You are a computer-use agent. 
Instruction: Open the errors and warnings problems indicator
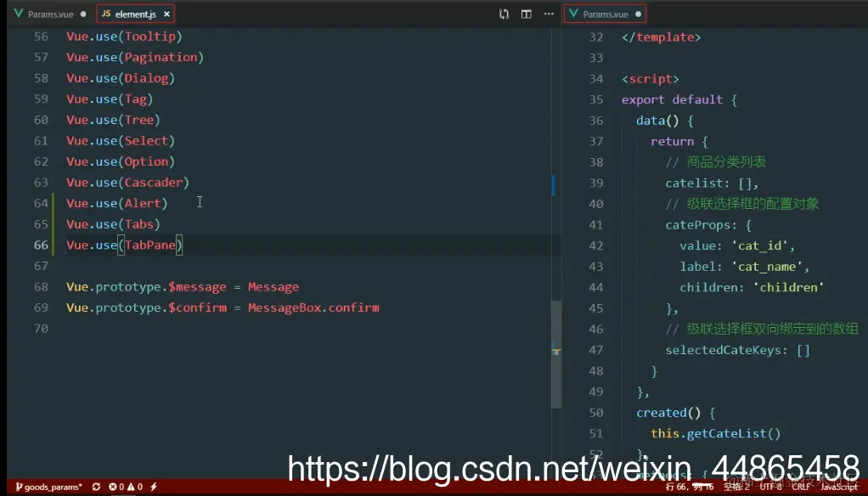click(126, 487)
